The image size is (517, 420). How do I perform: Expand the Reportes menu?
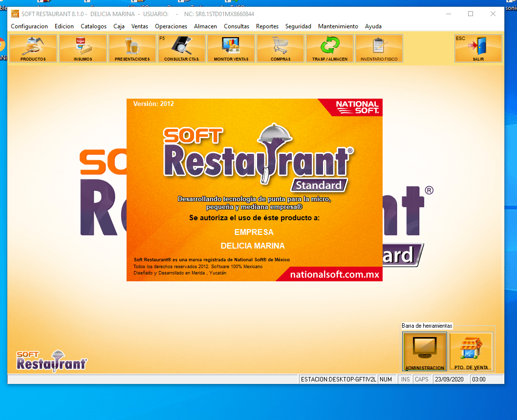pos(267,26)
